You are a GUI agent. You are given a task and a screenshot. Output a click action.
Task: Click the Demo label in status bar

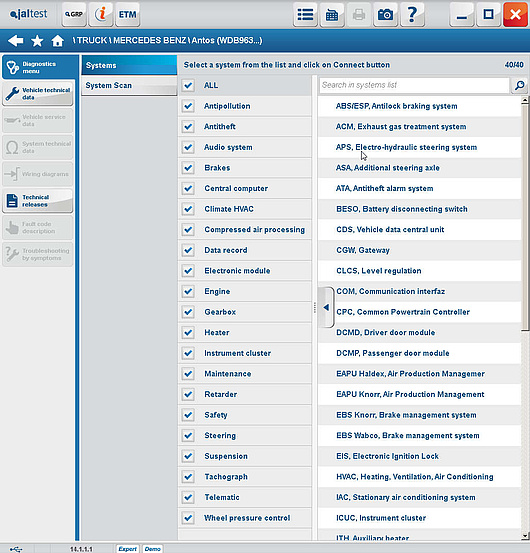click(152, 549)
